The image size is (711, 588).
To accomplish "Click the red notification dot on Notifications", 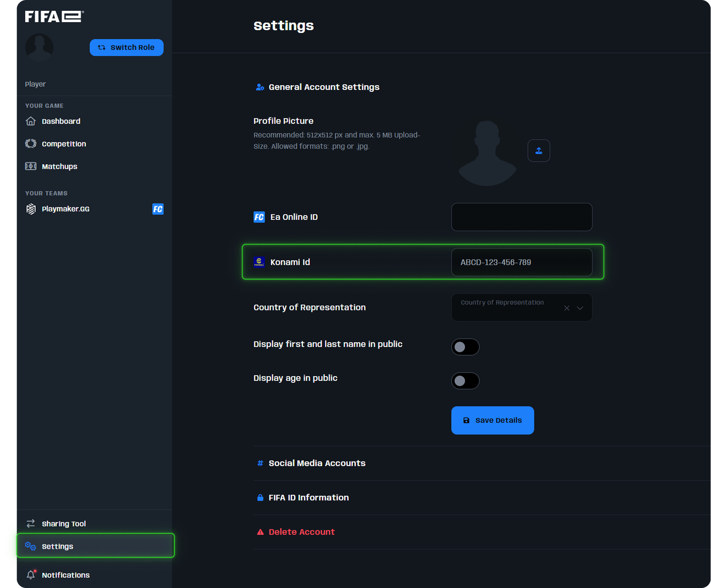I will tap(36, 570).
